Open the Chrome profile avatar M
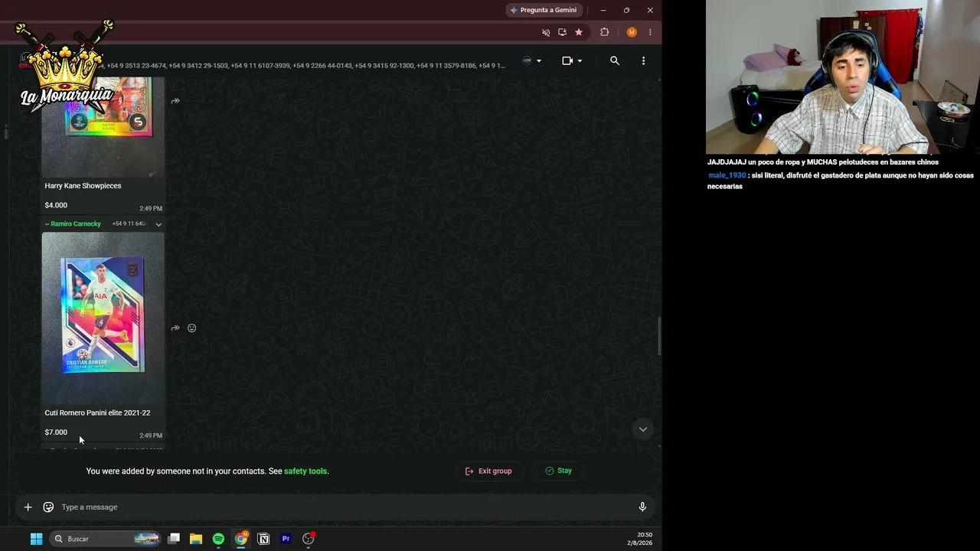 click(x=632, y=32)
